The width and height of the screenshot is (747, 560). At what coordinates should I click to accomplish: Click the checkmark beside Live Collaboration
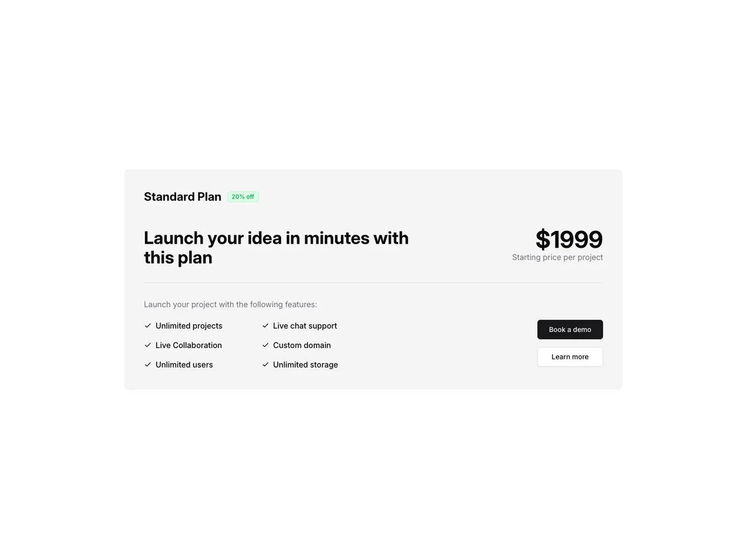click(148, 345)
